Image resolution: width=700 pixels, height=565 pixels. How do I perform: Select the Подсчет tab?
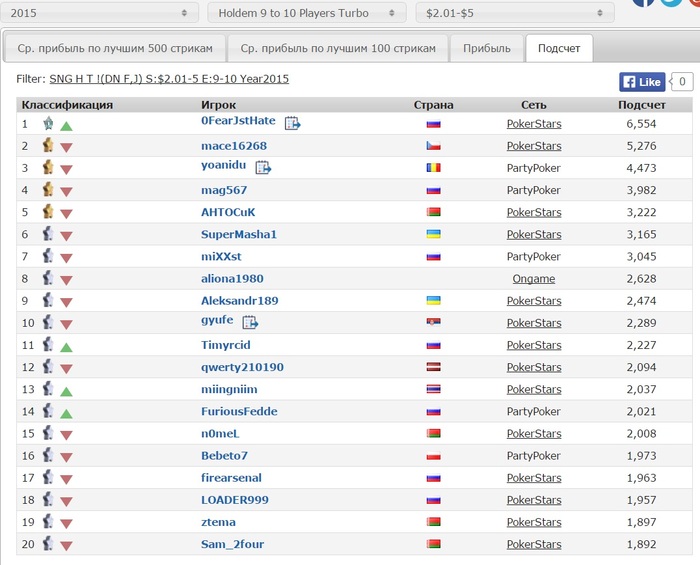pos(559,48)
